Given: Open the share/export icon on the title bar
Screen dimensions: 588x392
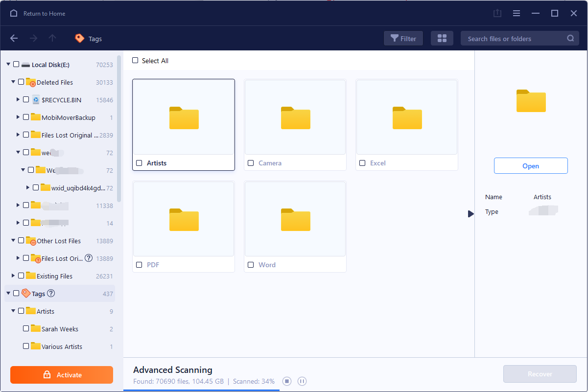Looking at the screenshot, I should tap(497, 13).
